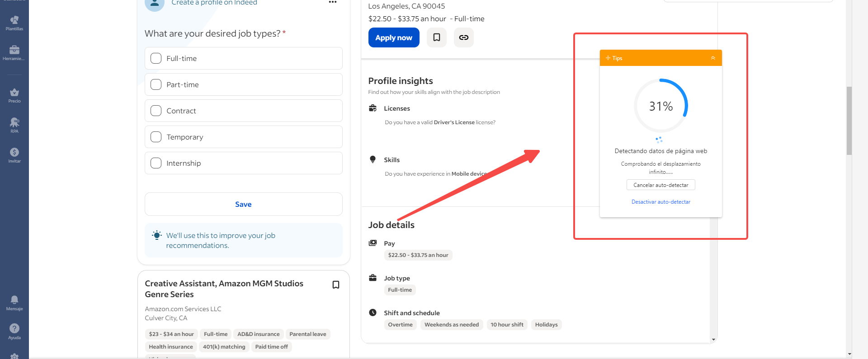
Task: Enable the Contract job type option
Action: tap(156, 111)
